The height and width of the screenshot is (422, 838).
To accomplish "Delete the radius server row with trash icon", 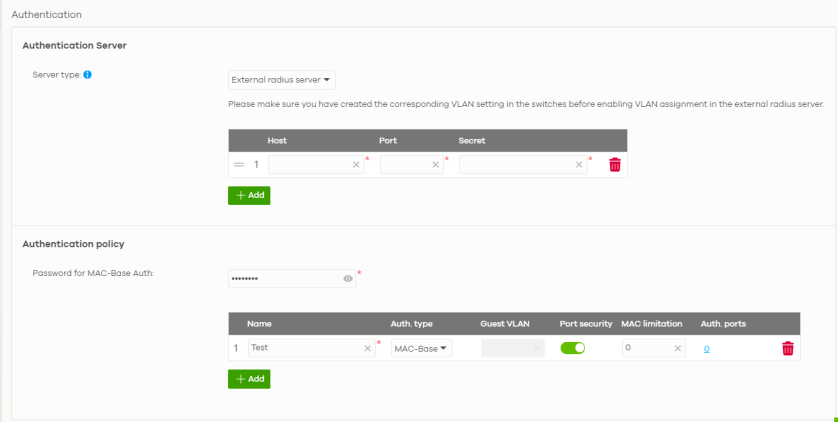I will click(614, 164).
